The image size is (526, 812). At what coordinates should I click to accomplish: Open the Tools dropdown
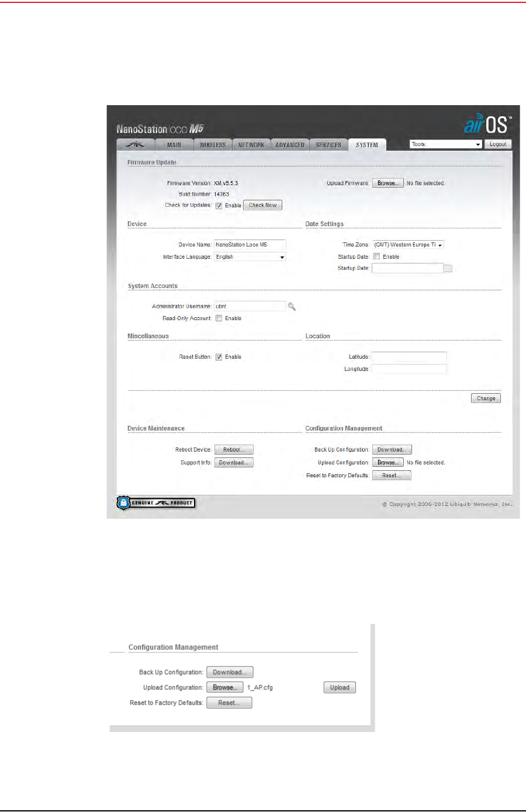(x=446, y=144)
